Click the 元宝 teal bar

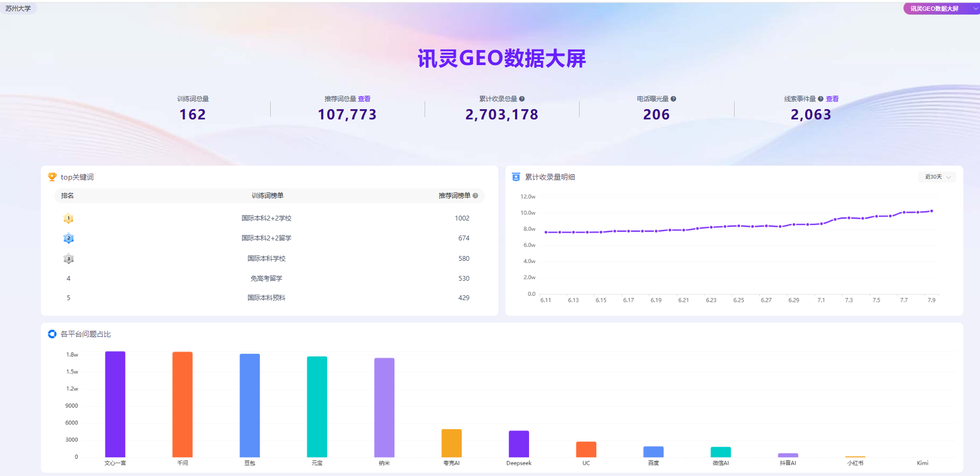pos(317,407)
